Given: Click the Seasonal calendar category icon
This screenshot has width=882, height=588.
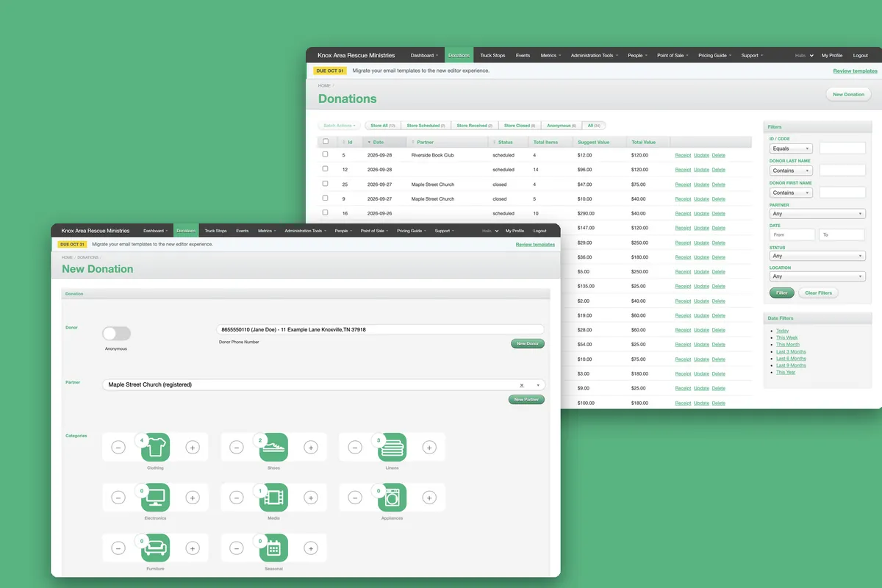Looking at the screenshot, I should [x=273, y=548].
